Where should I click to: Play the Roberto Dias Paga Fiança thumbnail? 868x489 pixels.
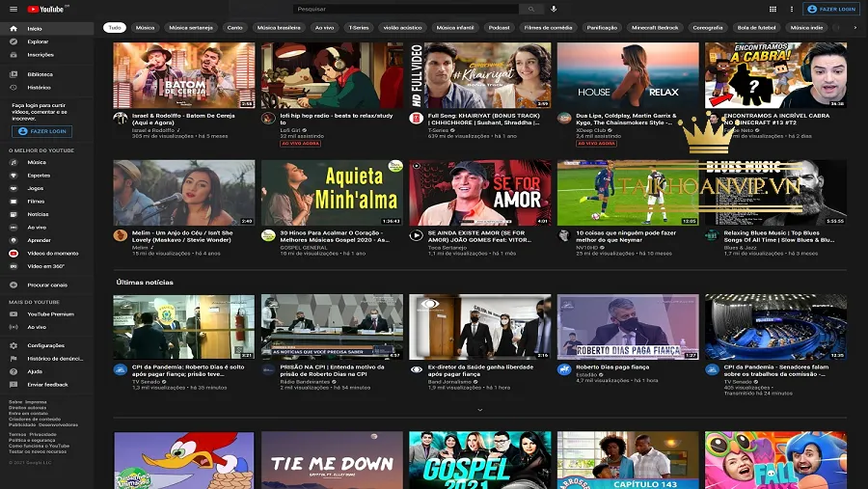coord(628,327)
